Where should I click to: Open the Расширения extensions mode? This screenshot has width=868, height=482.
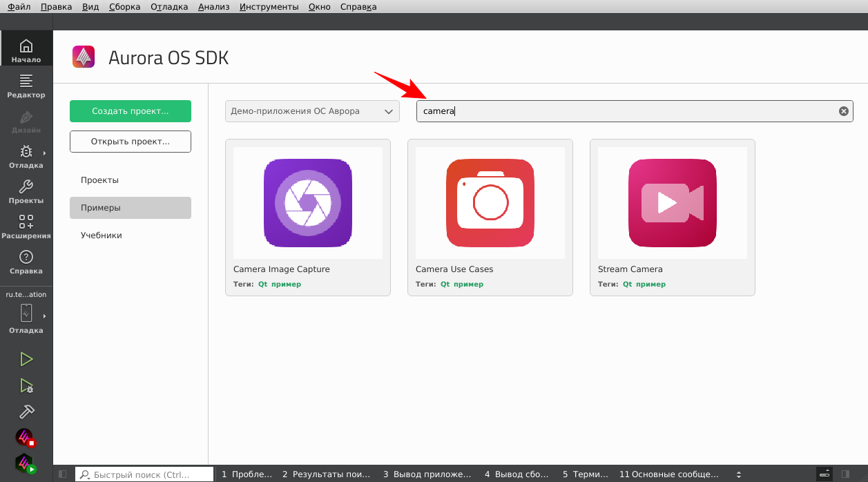point(26,226)
